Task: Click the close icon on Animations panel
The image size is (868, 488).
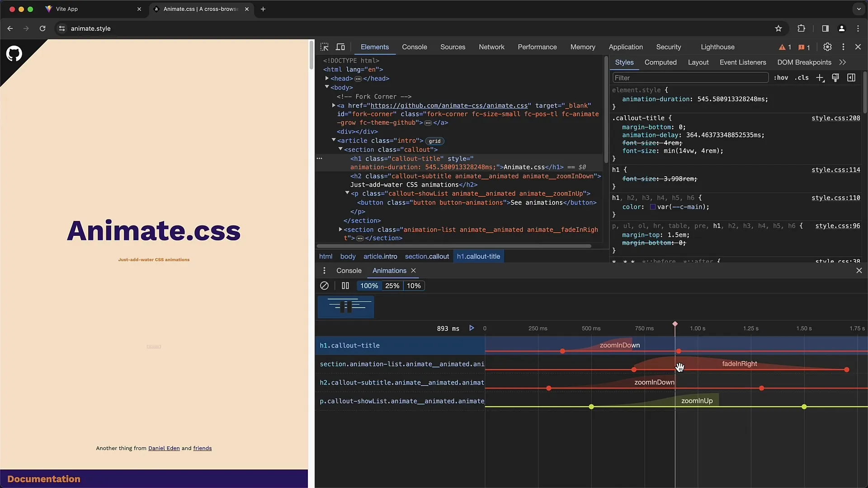Action: [413, 271]
